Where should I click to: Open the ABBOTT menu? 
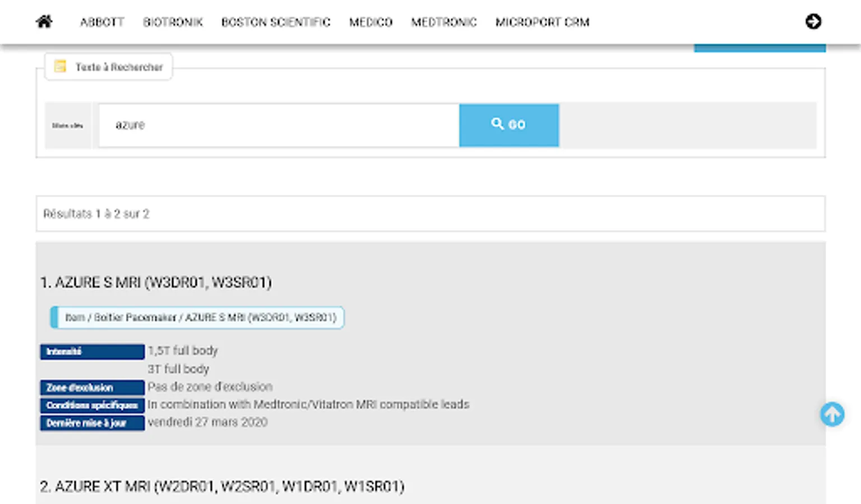(x=102, y=22)
